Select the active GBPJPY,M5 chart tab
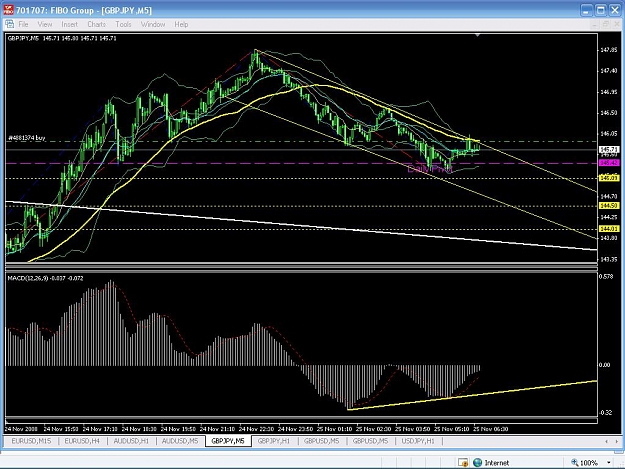 (228, 441)
